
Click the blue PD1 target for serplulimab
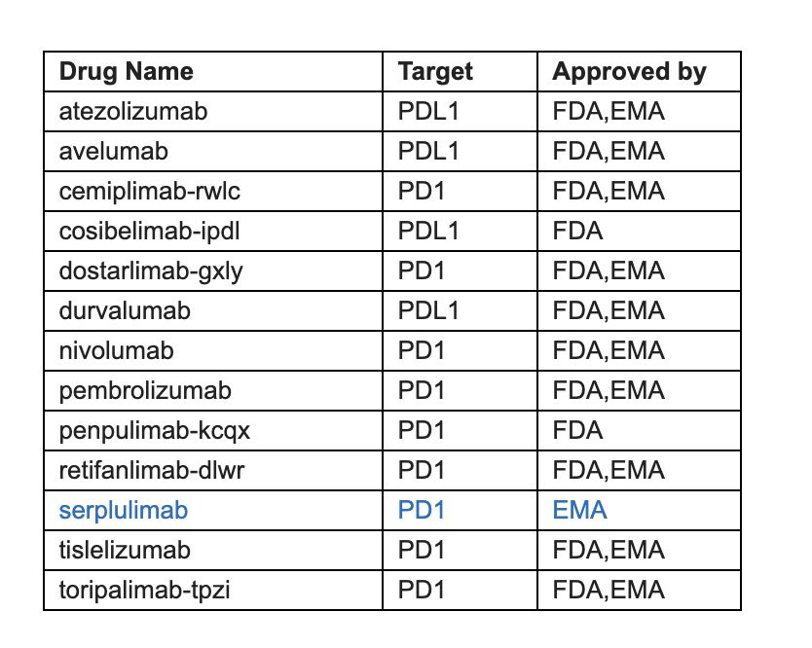tap(422, 510)
